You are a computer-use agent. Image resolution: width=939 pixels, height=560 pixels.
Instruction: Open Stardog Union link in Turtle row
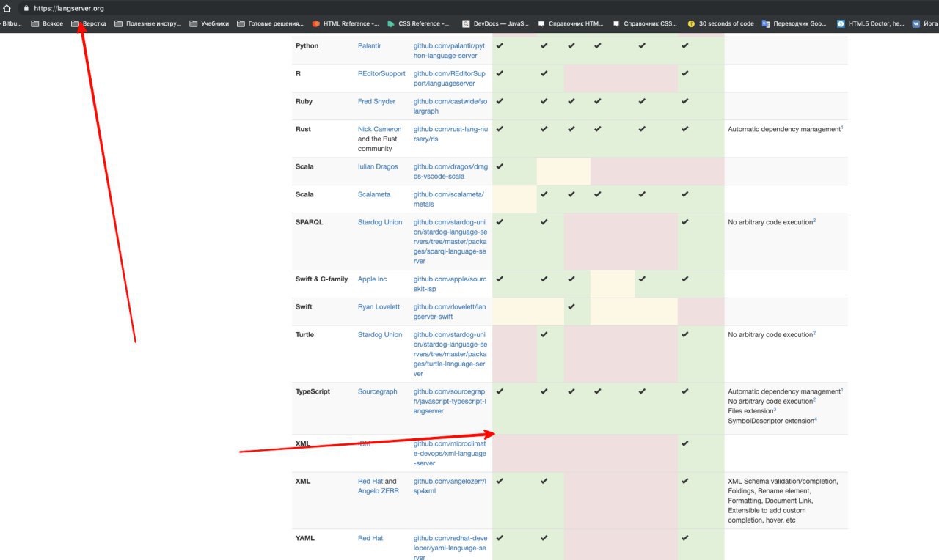pyautogui.click(x=380, y=335)
